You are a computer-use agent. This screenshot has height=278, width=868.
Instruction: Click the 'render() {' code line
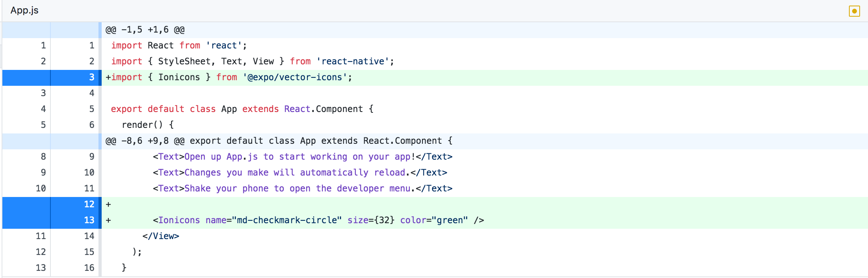148,125
